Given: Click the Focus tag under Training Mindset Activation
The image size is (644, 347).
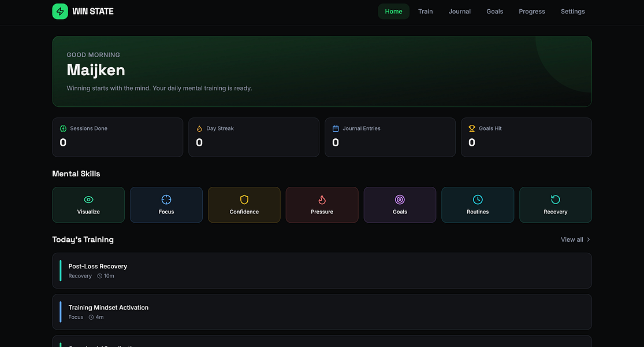Looking at the screenshot, I should [76, 318].
